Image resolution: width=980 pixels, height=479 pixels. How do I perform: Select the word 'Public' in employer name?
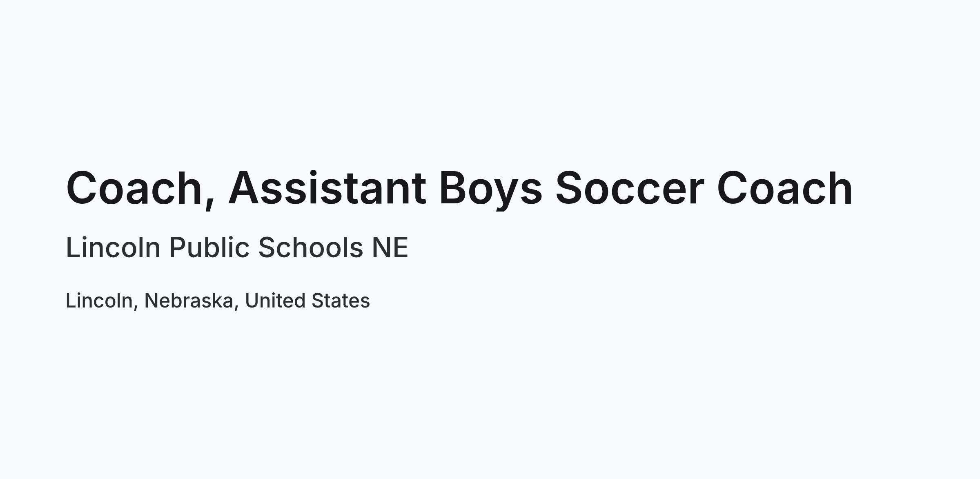pyautogui.click(x=209, y=247)
